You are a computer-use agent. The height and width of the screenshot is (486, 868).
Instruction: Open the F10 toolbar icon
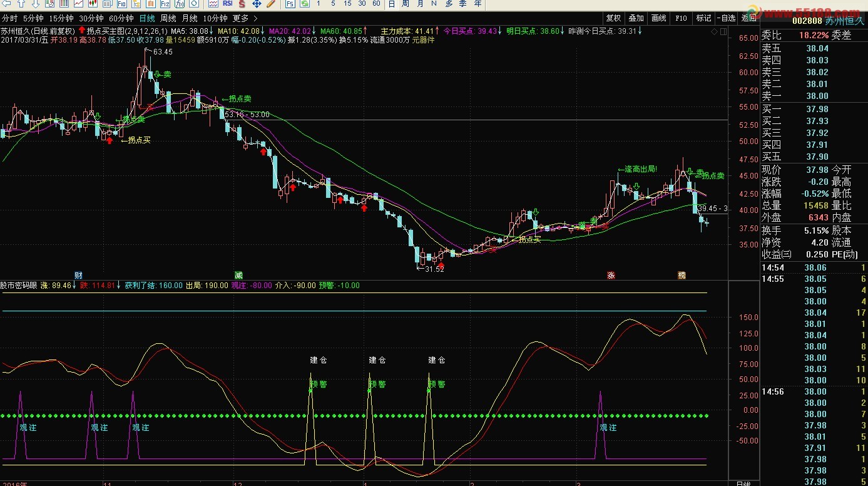[x=121, y=4]
